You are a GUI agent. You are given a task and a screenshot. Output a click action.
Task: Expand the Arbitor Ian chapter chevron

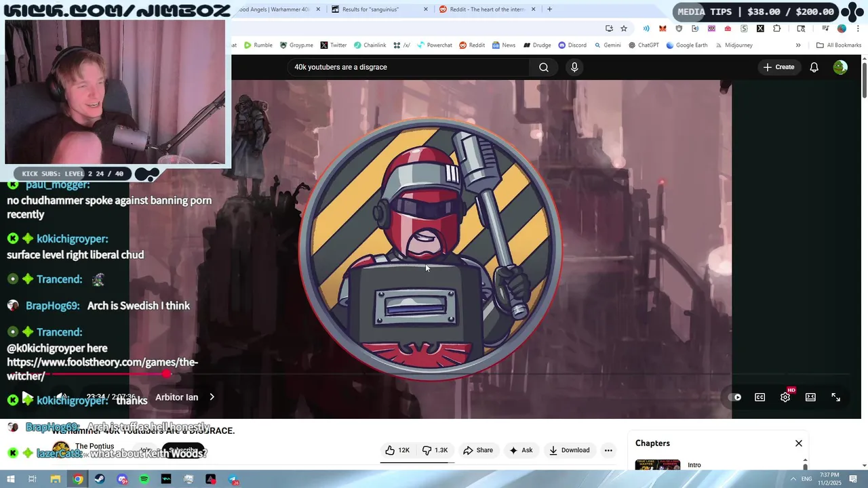click(x=212, y=397)
